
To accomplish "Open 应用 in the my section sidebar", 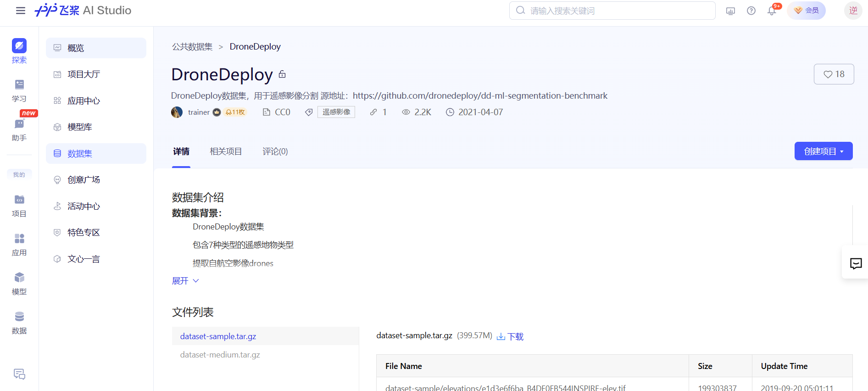I will pos(19,245).
